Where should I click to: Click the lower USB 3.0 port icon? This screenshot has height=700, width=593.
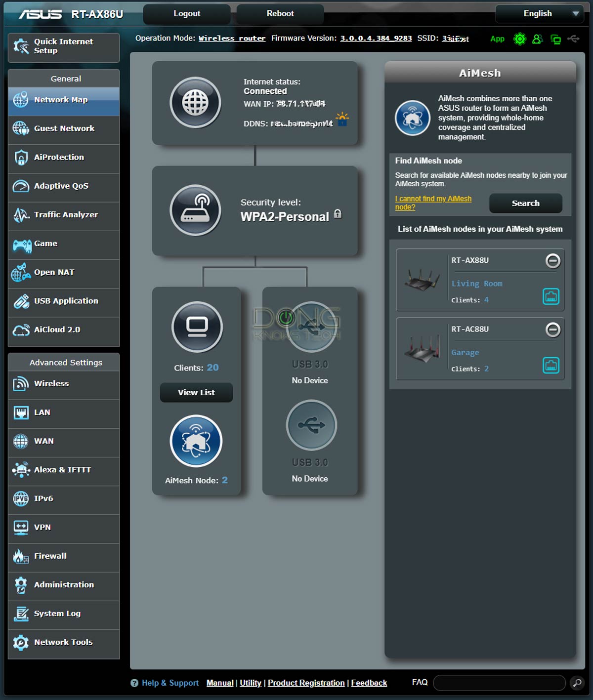311,425
